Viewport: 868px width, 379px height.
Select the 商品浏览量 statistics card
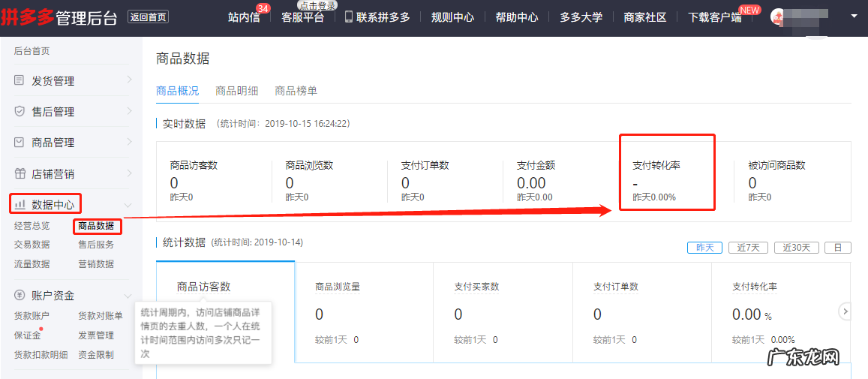[365, 312]
